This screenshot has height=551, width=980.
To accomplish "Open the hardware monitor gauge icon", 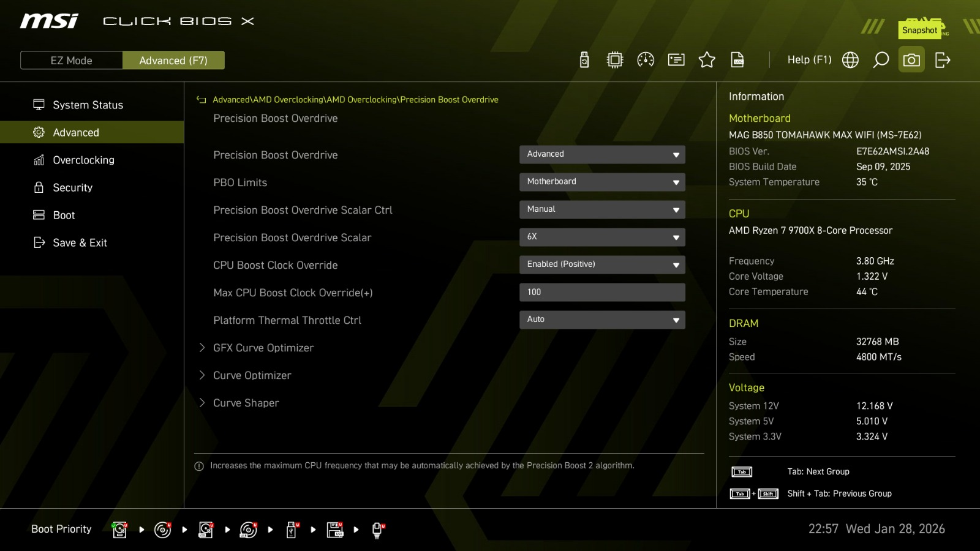I will 646,60.
